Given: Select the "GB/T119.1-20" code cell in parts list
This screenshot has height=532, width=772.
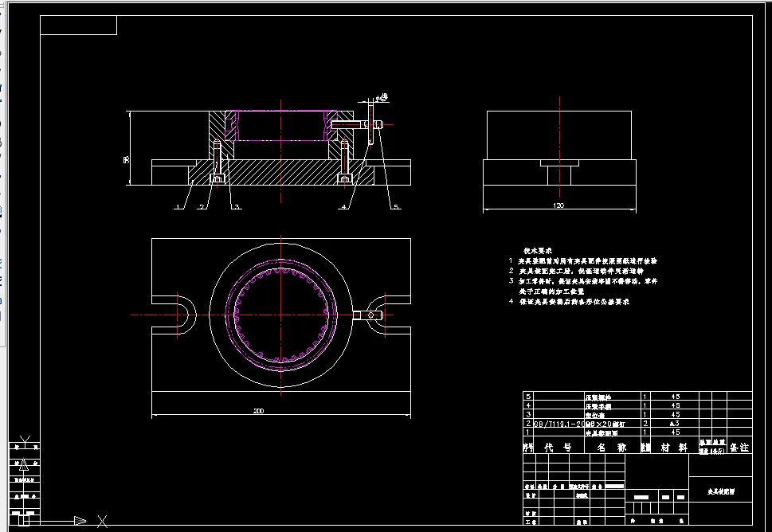Looking at the screenshot, I should (558, 424).
